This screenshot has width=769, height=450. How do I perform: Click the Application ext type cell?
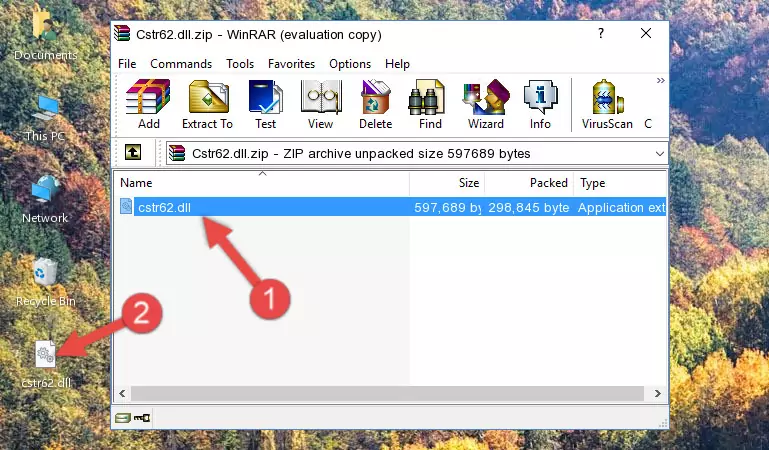point(621,207)
